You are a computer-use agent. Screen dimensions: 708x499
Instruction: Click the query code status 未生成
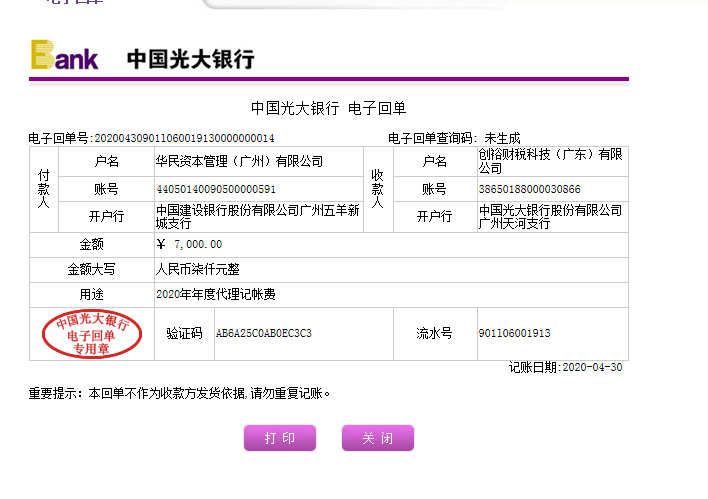pyautogui.click(x=502, y=138)
